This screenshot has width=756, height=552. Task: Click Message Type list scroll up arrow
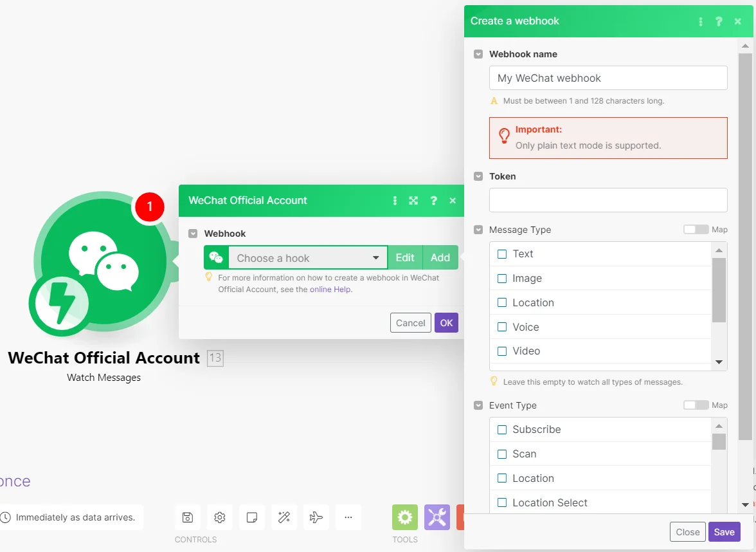tap(719, 250)
